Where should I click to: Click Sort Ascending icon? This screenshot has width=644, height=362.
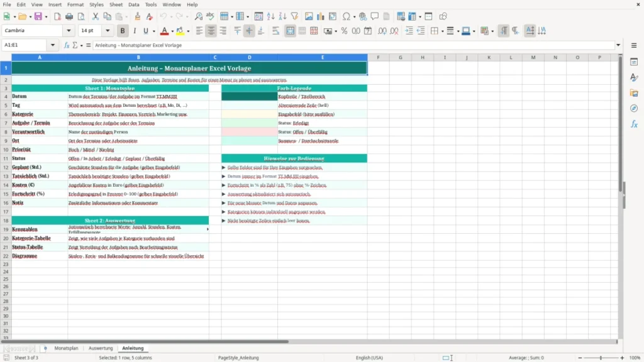pos(270,16)
